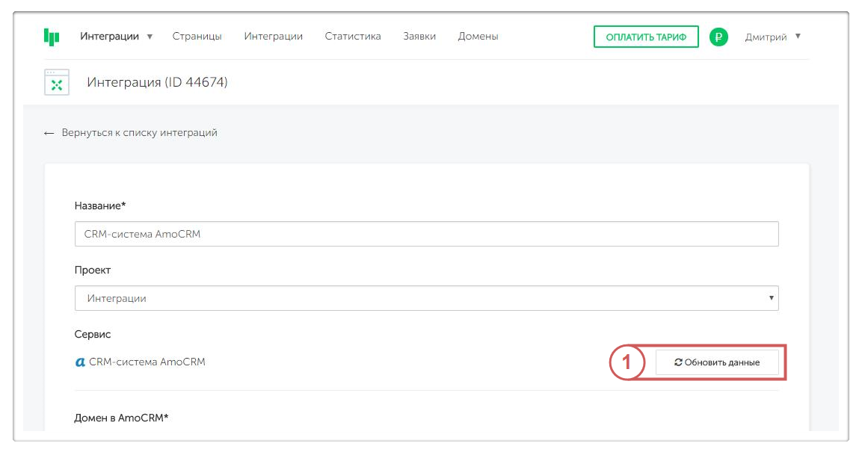This screenshot has height=452, width=868.
Task: Click the green ruble balance icon
Action: click(x=718, y=37)
